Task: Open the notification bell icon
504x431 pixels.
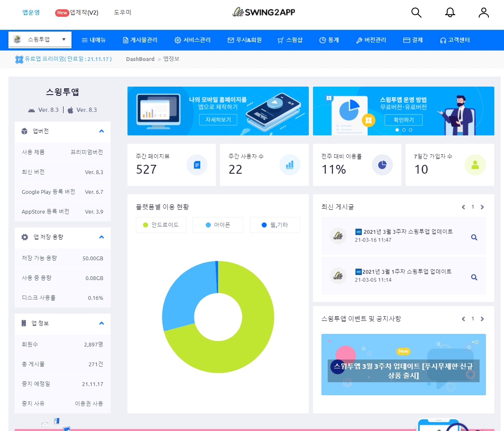Action: pos(450,13)
